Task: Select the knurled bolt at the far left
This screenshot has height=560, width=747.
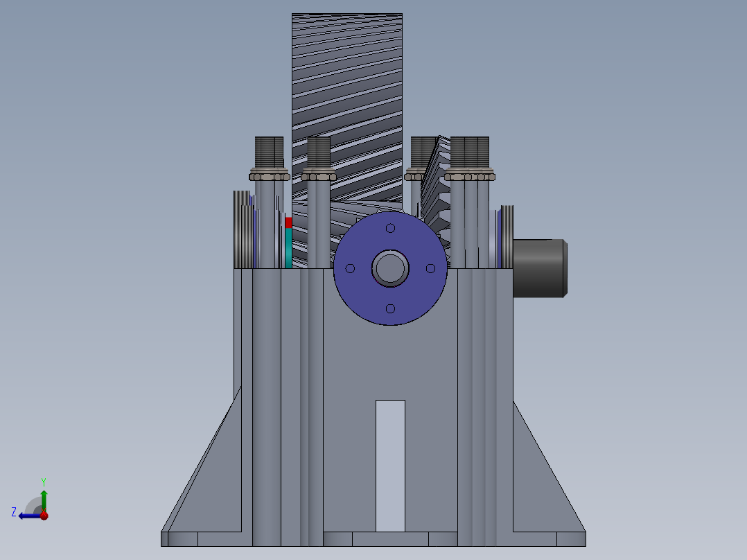Action: 269,151
